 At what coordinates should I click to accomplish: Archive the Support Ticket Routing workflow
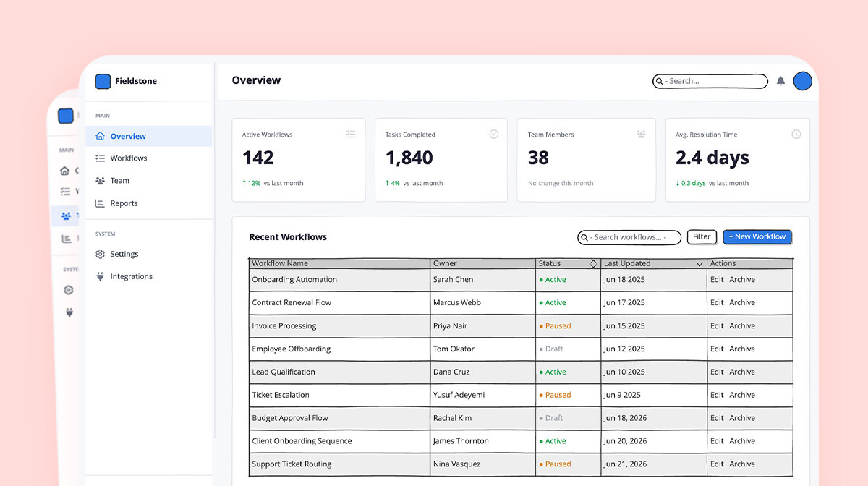click(x=742, y=464)
